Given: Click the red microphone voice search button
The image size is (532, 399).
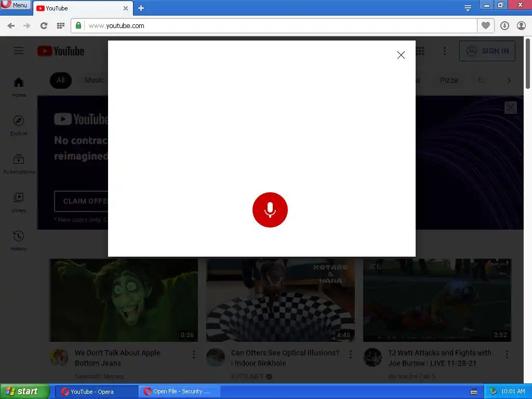Looking at the screenshot, I should coord(270,210).
